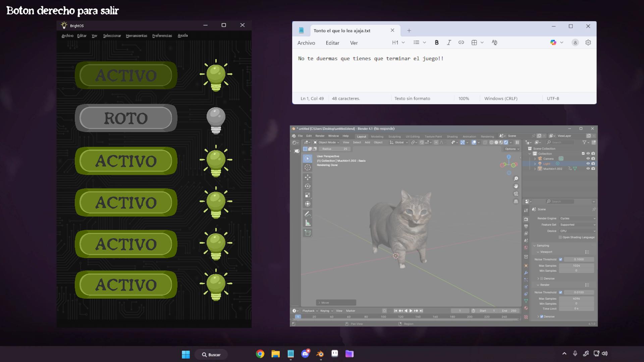The image size is (644, 362).
Task: Select the Rotate tool in Blender
Action: pyautogui.click(x=308, y=186)
